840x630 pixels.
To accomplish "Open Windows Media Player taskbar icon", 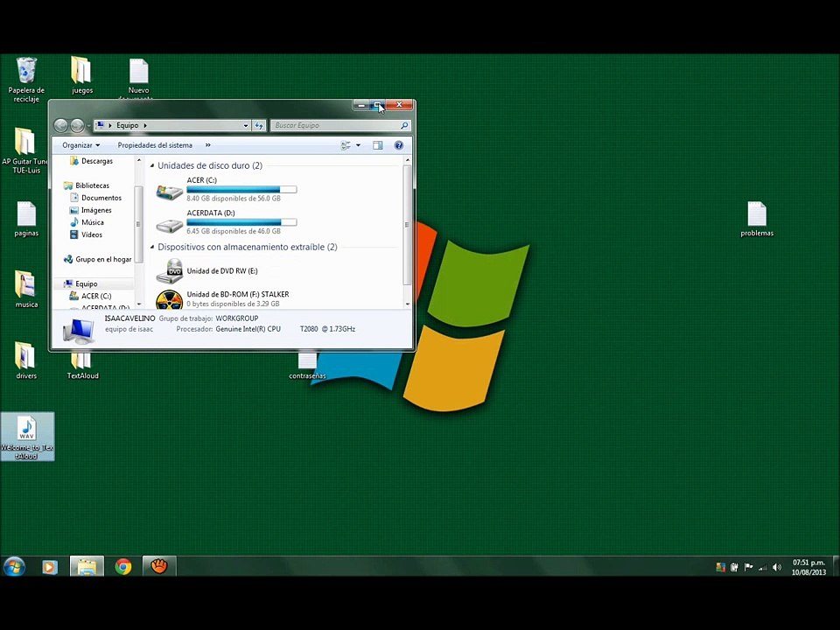I will [50, 566].
